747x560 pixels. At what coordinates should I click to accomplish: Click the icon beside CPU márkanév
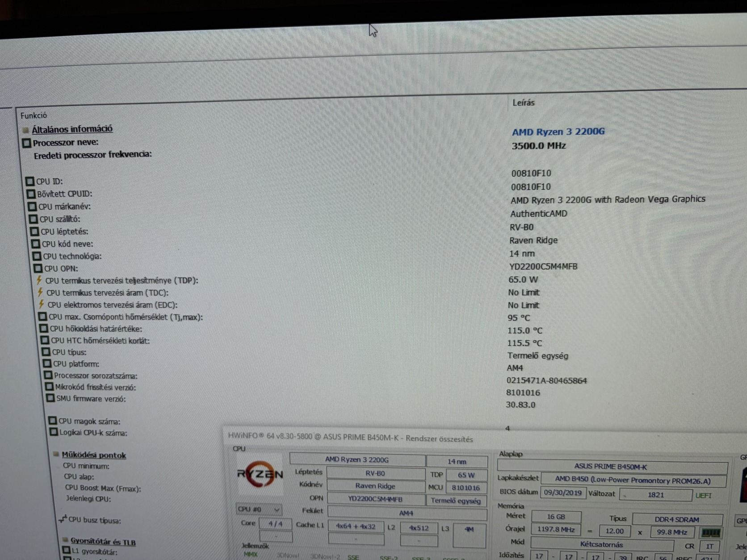32,206
